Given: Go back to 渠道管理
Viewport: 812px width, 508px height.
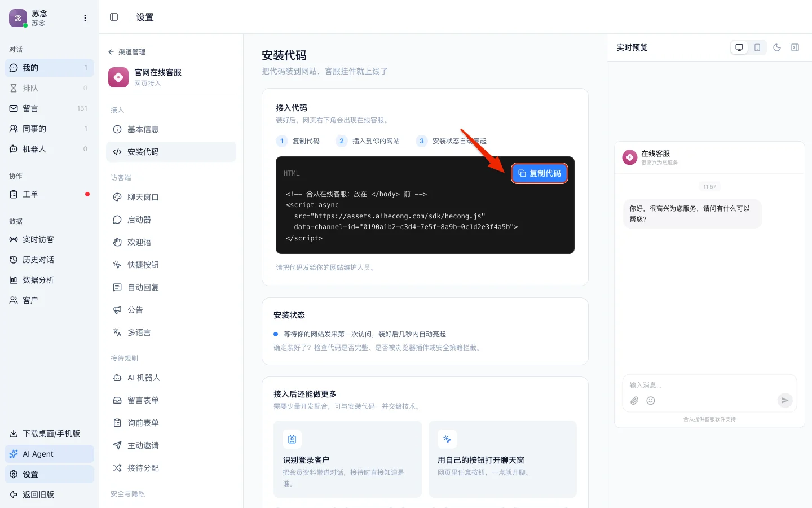Looking at the screenshot, I should (x=126, y=51).
